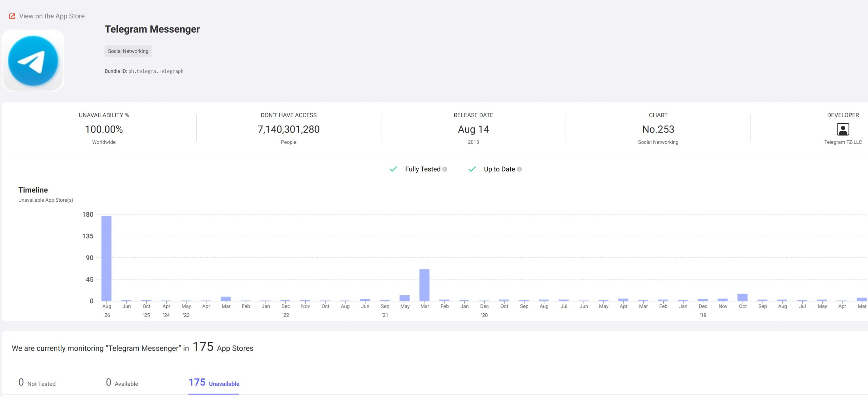Click the Fully Tested green checkmark

[393, 169]
